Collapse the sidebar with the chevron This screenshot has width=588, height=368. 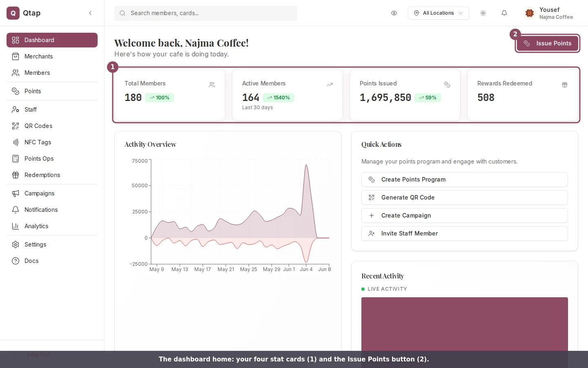click(90, 13)
